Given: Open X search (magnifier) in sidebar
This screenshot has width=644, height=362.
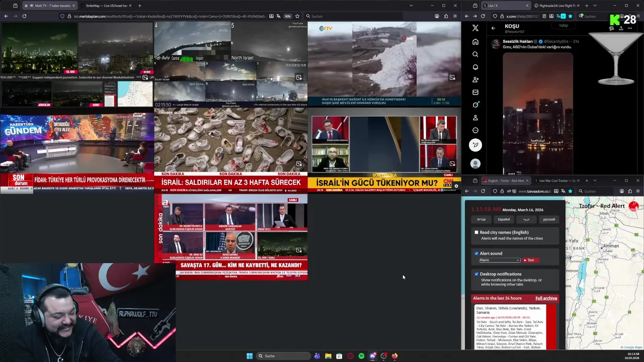Looking at the screenshot, I should click(475, 54).
